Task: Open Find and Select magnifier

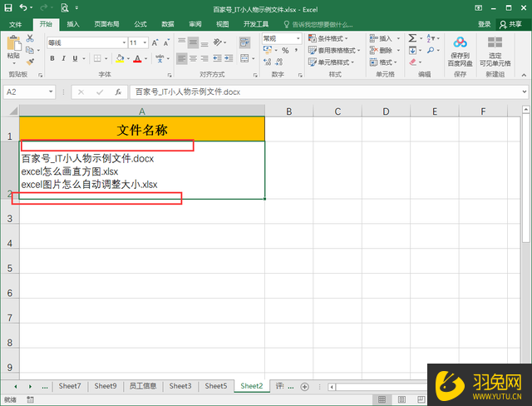Action: click(431, 50)
